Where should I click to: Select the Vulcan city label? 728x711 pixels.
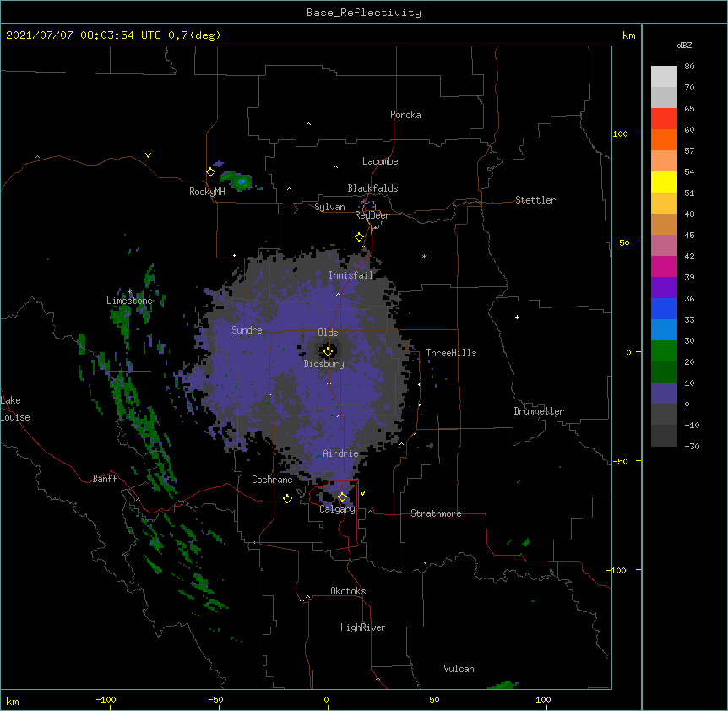pyautogui.click(x=459, y=669)
